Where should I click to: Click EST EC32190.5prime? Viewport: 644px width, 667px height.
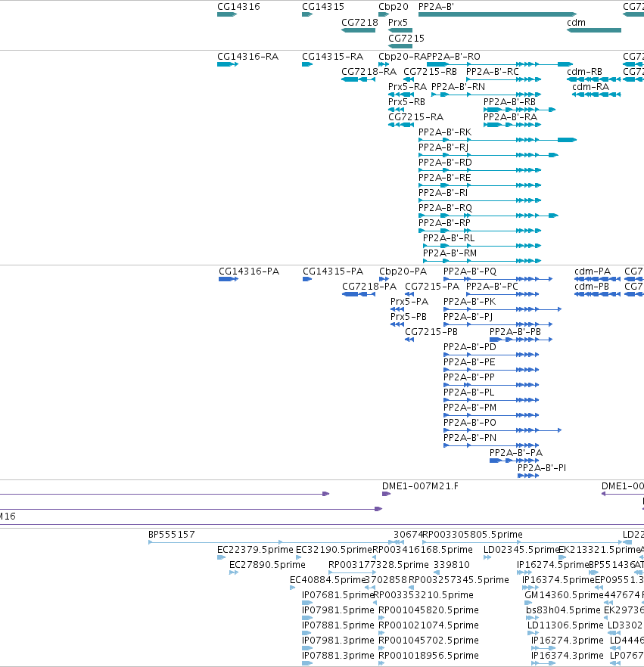(x=334, y=550)
